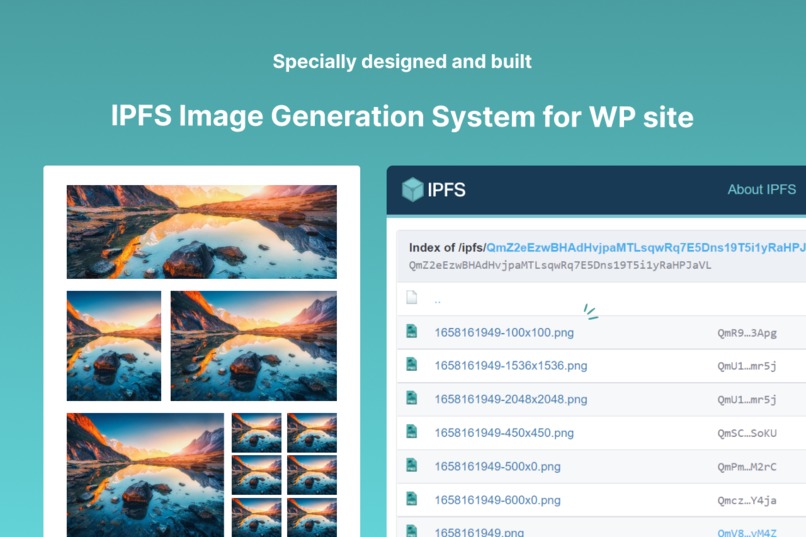Open 1658161949-600x0.png file link
The height and width of the screenshot is (537, 806).
[x=498, y=500]
